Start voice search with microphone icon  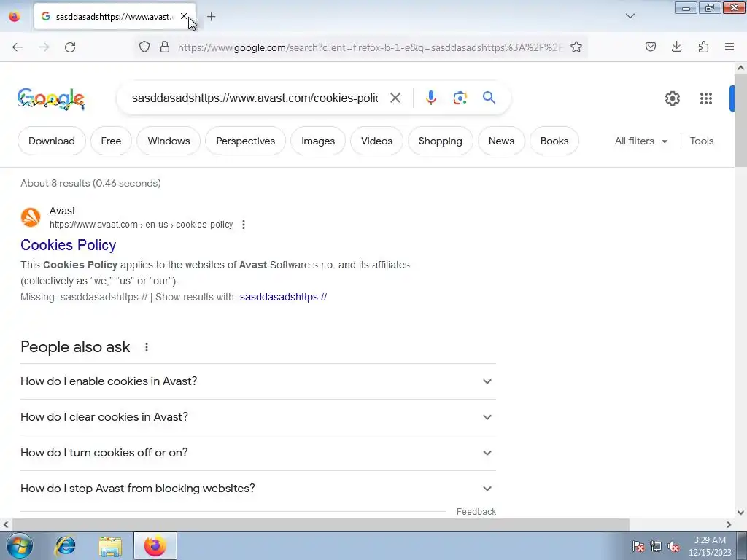430,98
